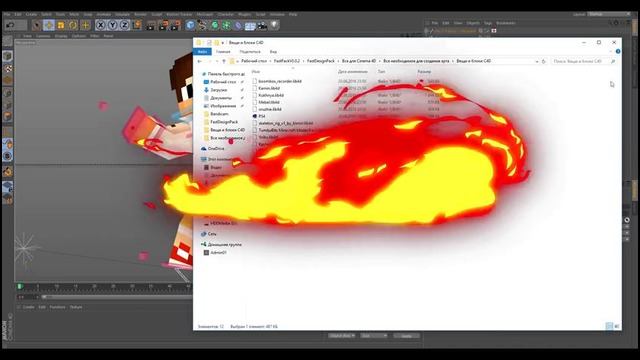Open the Файл tab in Explorer

[x=202, y=52]
